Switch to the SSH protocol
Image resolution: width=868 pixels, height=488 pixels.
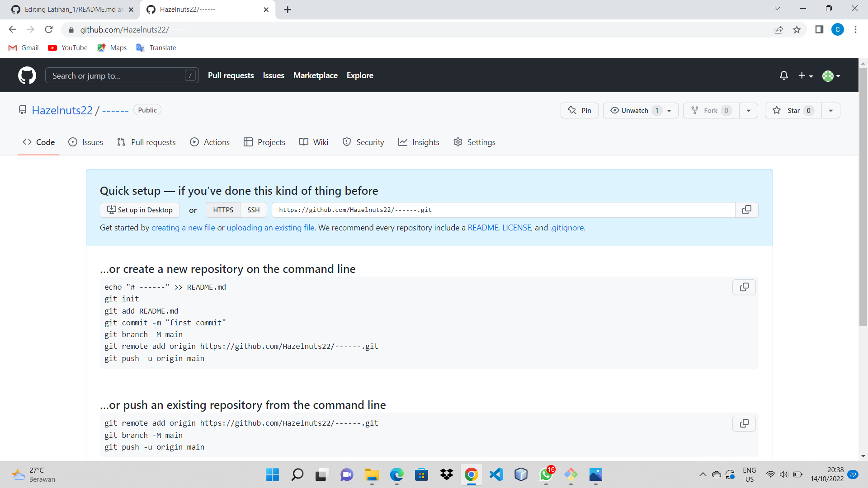pos(253,210)
